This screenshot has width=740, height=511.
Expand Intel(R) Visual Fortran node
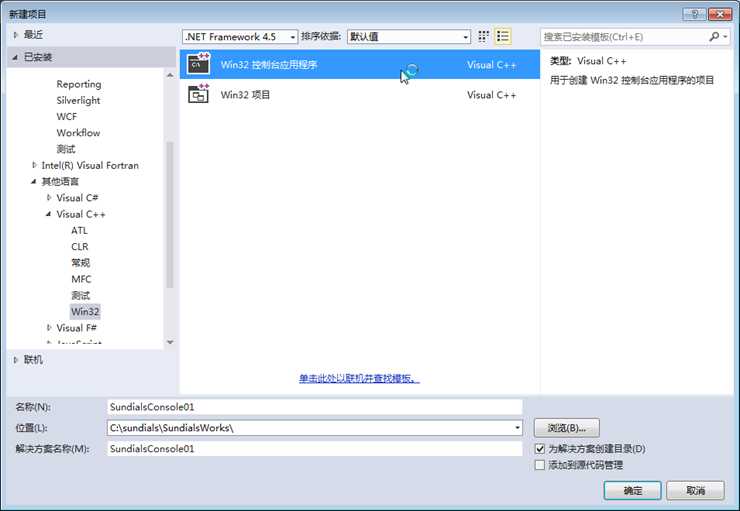[x=34, y=165]
